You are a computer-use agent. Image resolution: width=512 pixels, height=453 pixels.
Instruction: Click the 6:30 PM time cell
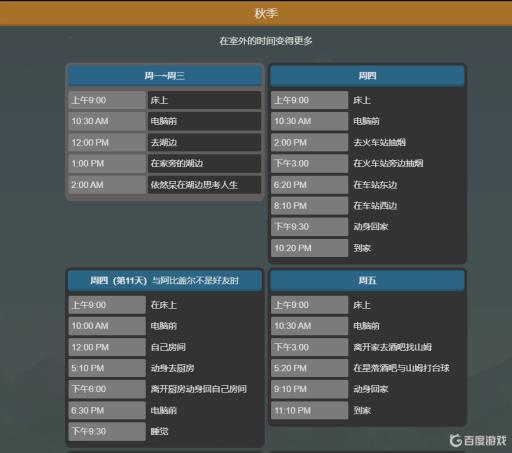click(107, 411)
